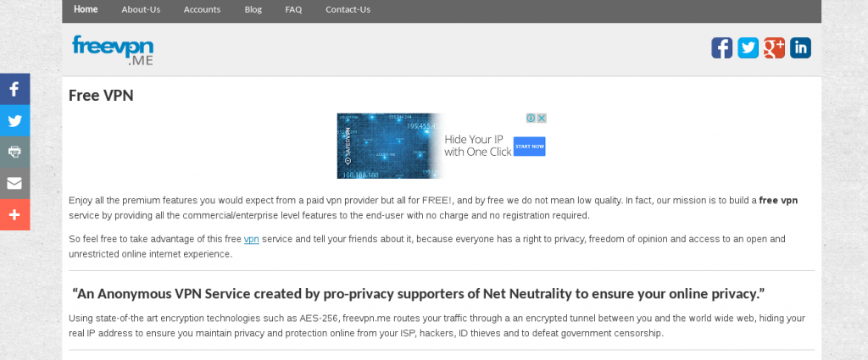Click the Facebook icon in the header
The image size is (868, 360).
[x=721, y=48]
